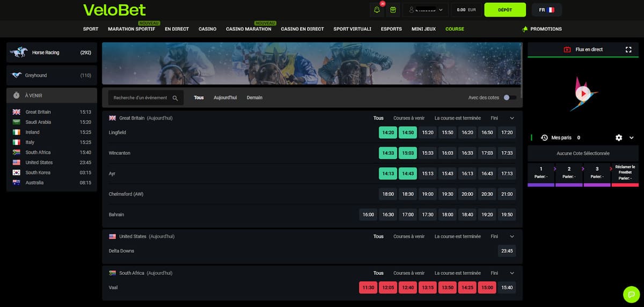Click the À venir stopwatch icon
The image size is (644, 307).
click(17, 95)
